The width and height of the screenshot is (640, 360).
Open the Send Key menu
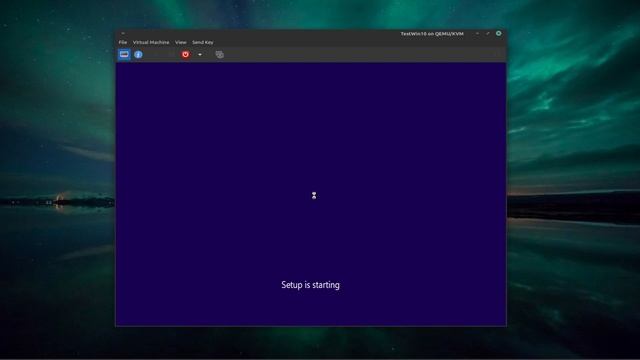point(203,42)
